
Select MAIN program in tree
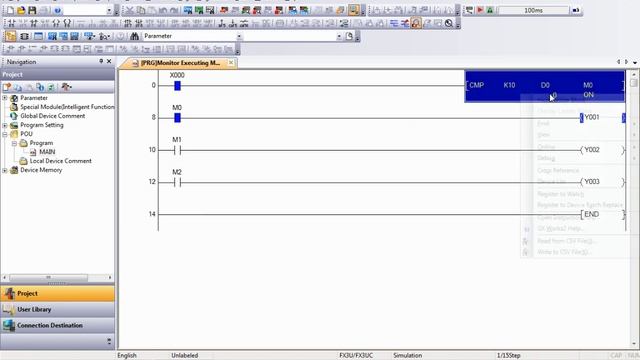coord(47,152)
